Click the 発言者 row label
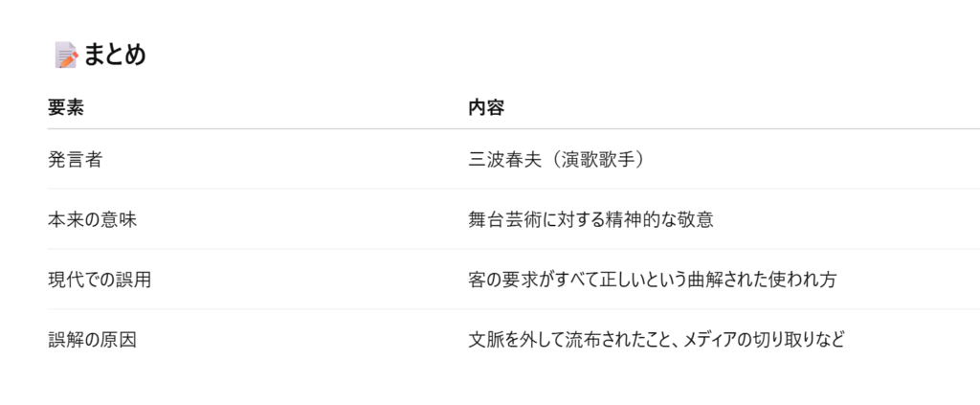The image size is (980, 405). point(75,160)
